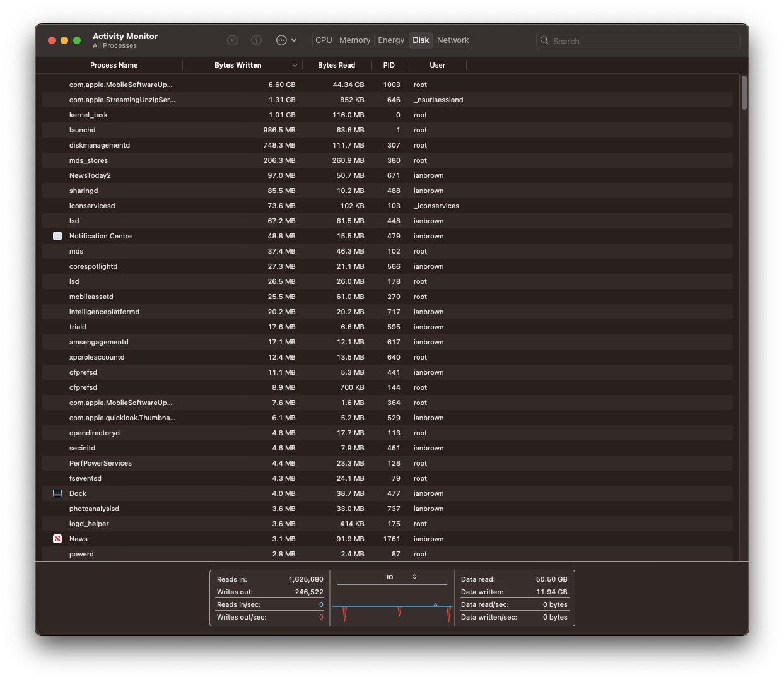Click the search magnifier icon

(544, 40)
